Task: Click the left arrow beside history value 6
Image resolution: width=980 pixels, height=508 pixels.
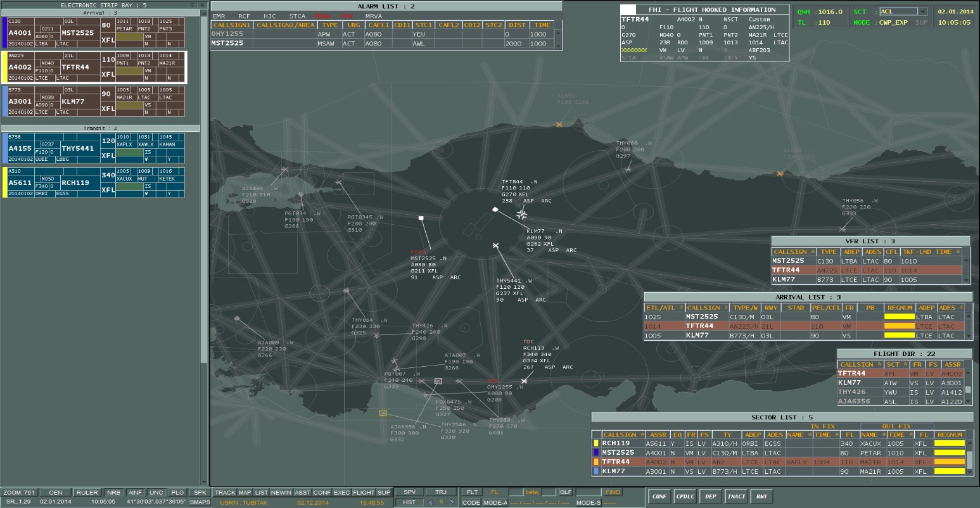Action: click(x=431, y=502)
